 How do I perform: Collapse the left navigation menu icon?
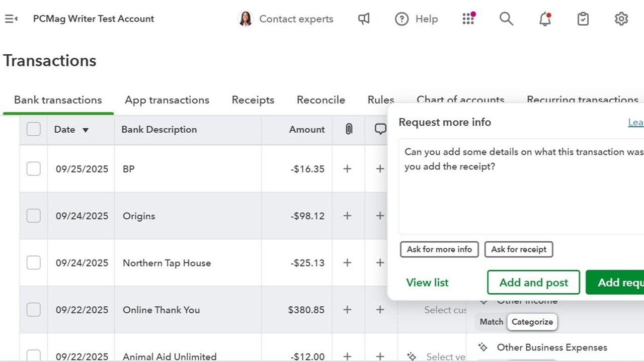[x=11, y=19]
